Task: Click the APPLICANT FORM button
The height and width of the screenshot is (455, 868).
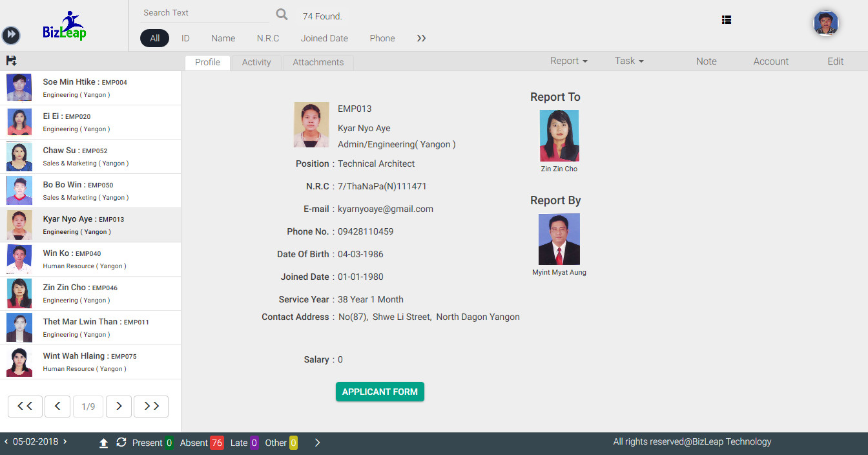Action: (380, 392)
